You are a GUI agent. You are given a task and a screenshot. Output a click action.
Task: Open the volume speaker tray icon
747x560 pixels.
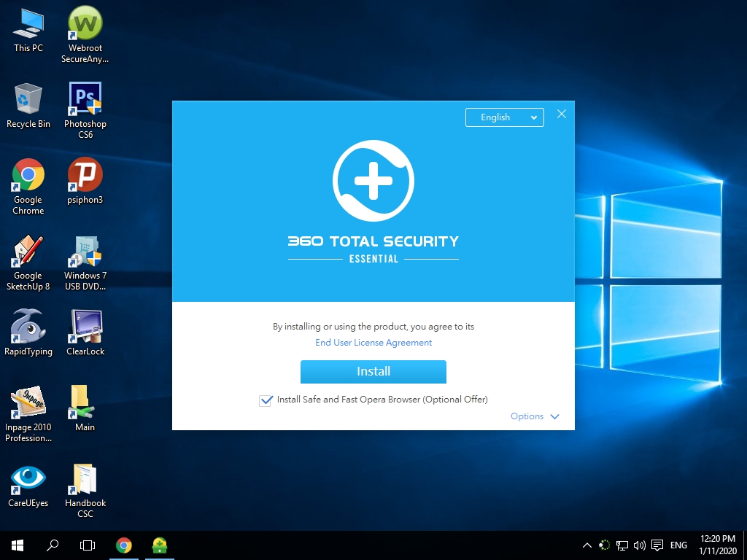(x=639, y=545)
